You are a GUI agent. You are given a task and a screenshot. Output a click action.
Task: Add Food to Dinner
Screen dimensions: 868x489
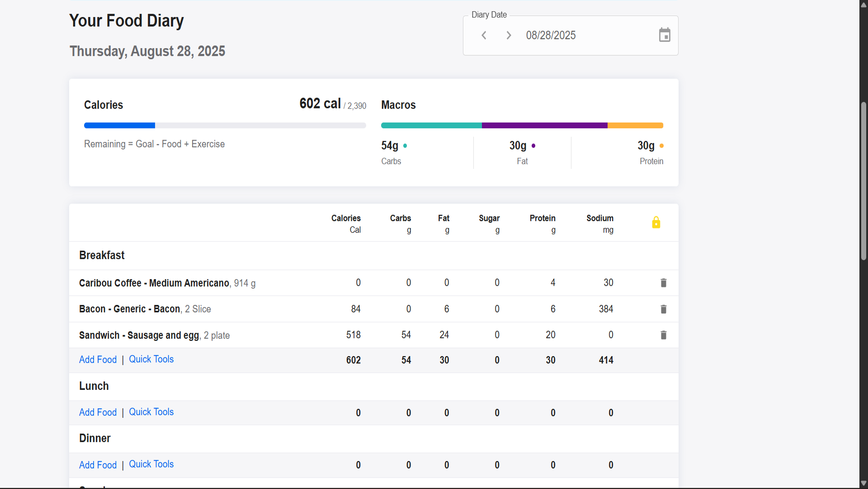[98, 465]
